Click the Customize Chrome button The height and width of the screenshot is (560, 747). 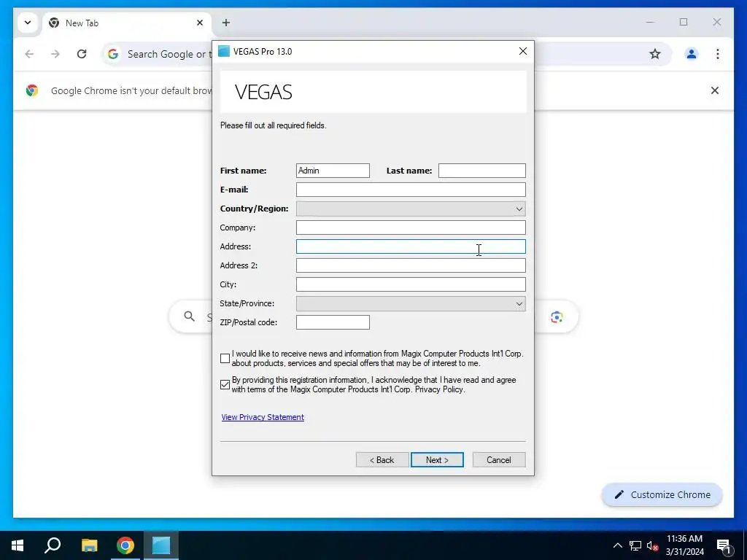click(x=662, y=495)
